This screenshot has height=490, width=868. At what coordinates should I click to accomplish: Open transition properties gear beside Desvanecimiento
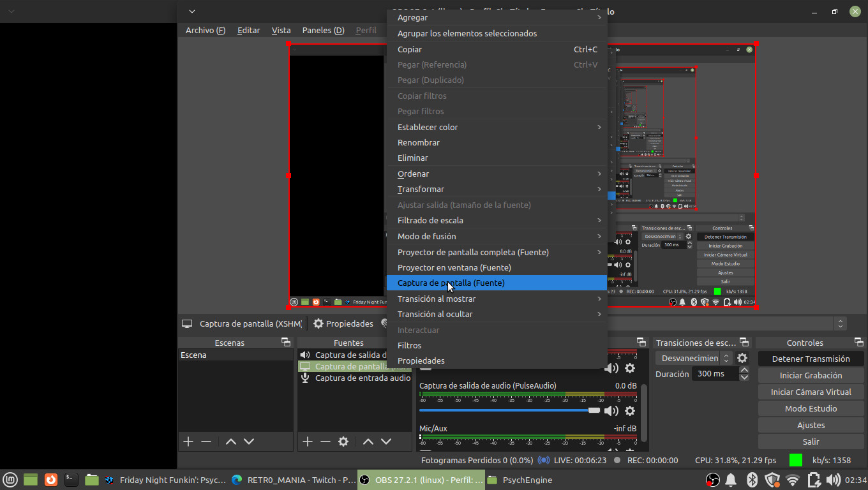coord(742,359)
